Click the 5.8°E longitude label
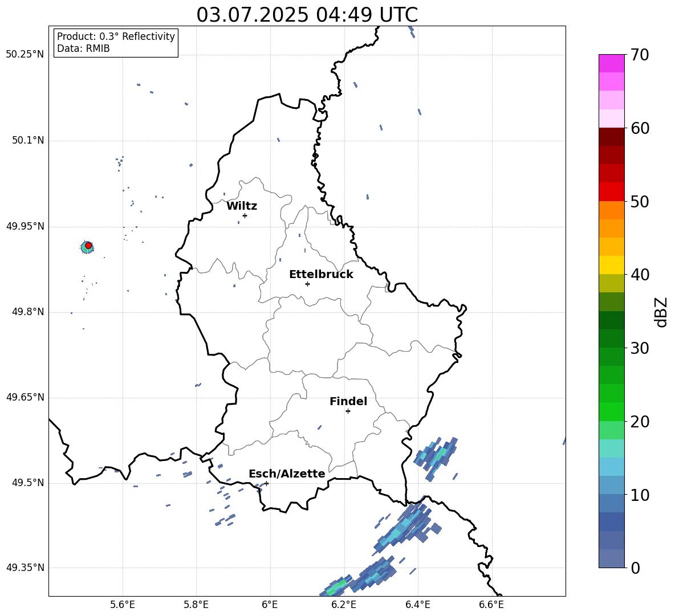The image size is (675, 616). pos(196,605)
